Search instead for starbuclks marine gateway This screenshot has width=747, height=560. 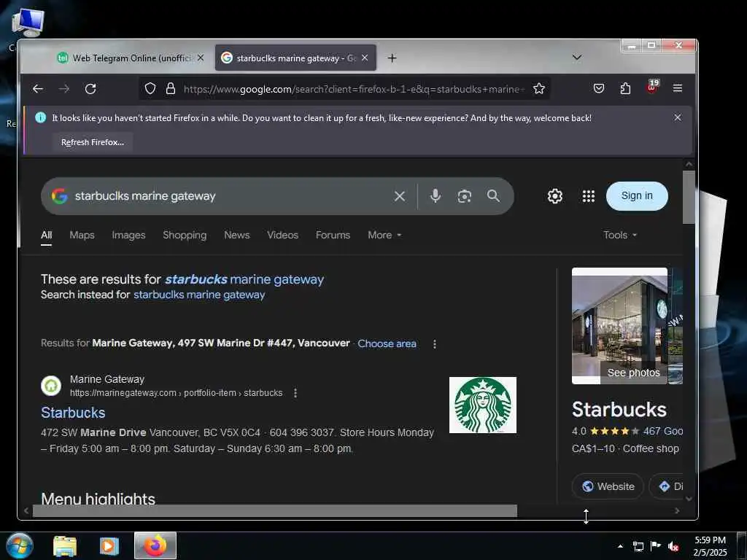point(199,295)
